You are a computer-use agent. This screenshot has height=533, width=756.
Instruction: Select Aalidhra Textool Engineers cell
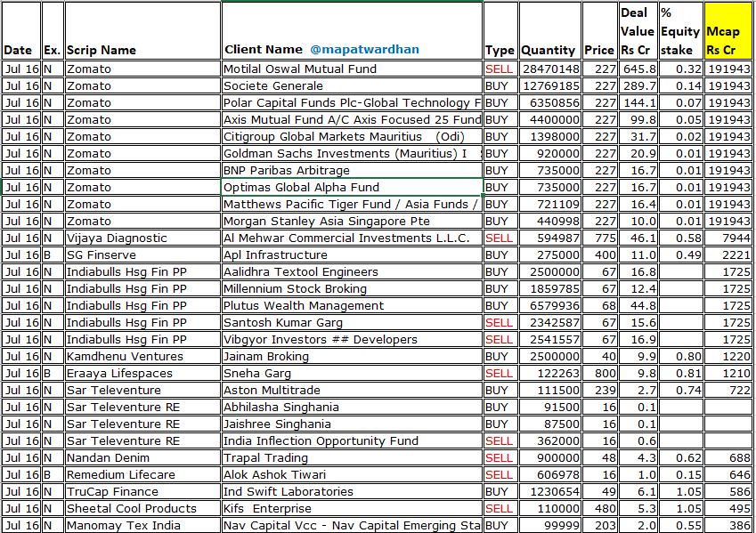(x=352, y=271)
